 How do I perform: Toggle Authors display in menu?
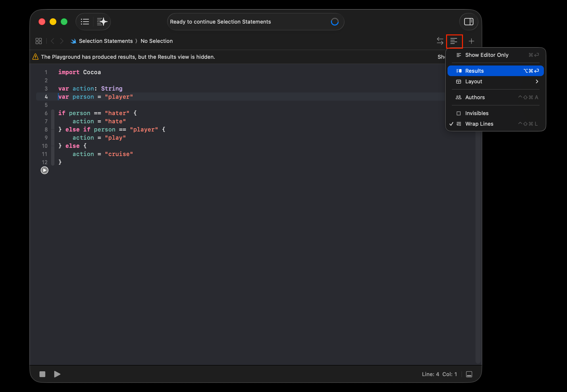coord(475,97)
